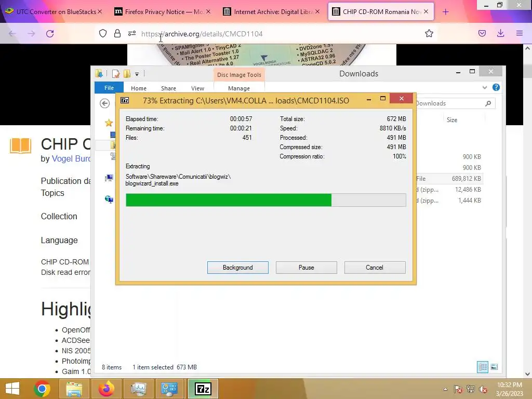Click Background button in extraction dialog
The width and height of the screenshot is (532, 399).
click(238, 268)
